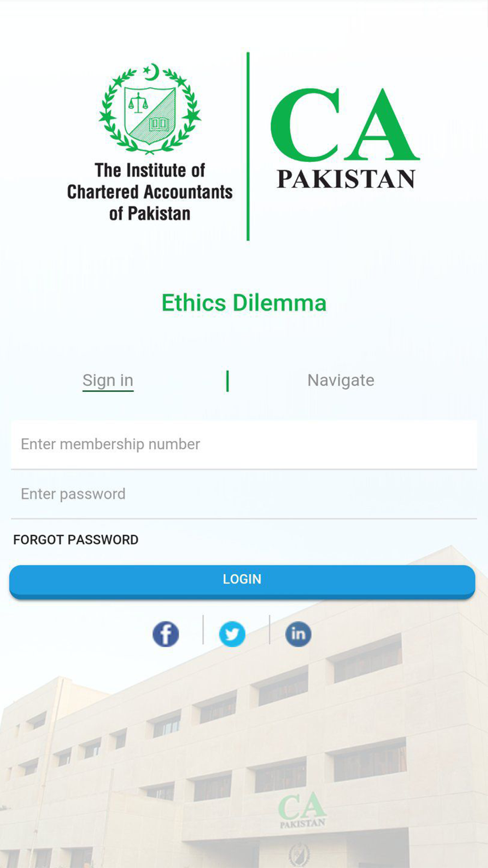488x868 pixels.
Task: Focus the Enter membership number field
Action: [x=244, y=444]
